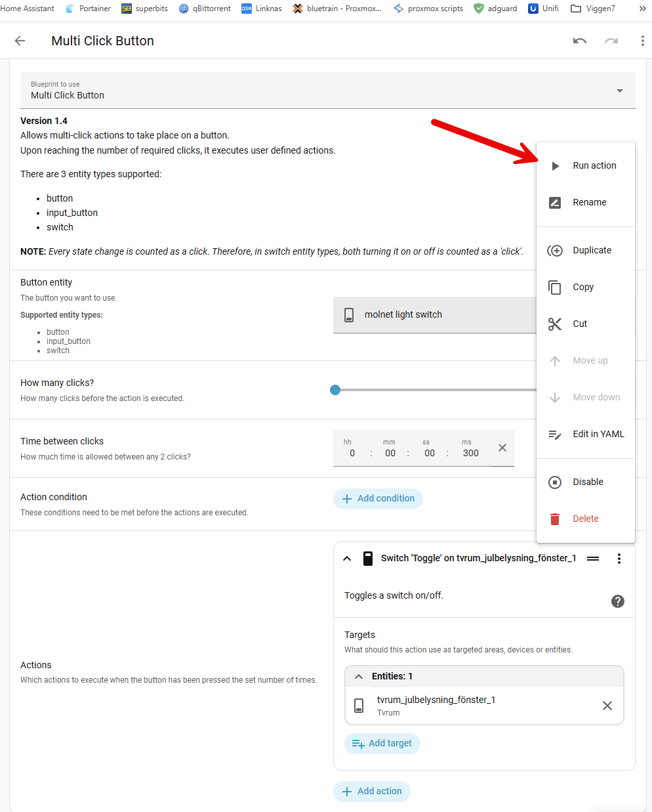
Task: Choose Delete from the menu
Action: [x=586, y=519]
